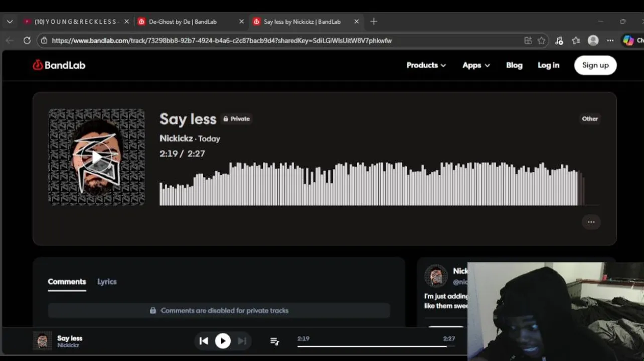Reload the page

27,40
